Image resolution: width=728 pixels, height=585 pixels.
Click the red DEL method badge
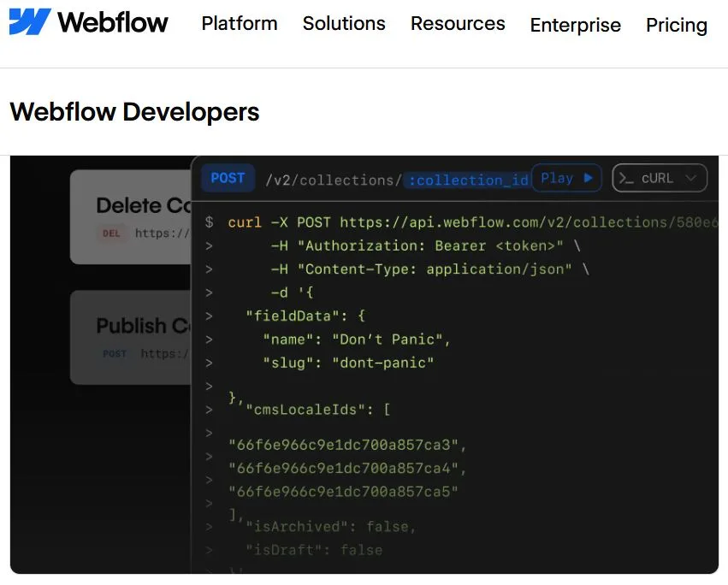[x=111, y=233]
